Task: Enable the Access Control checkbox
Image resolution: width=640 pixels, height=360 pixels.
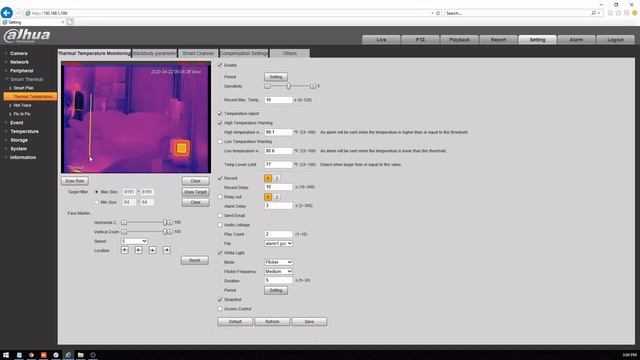Action: coord(220,309)
